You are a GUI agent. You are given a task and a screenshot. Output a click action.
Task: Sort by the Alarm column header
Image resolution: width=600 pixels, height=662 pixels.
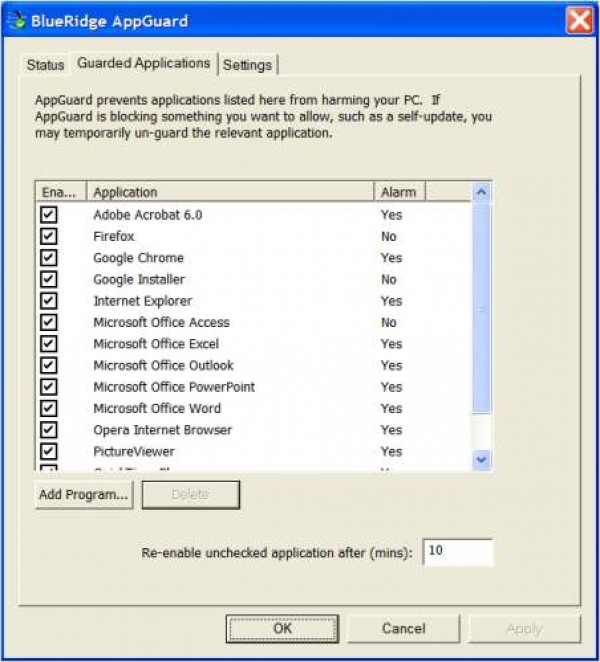(x=399, y=192)
